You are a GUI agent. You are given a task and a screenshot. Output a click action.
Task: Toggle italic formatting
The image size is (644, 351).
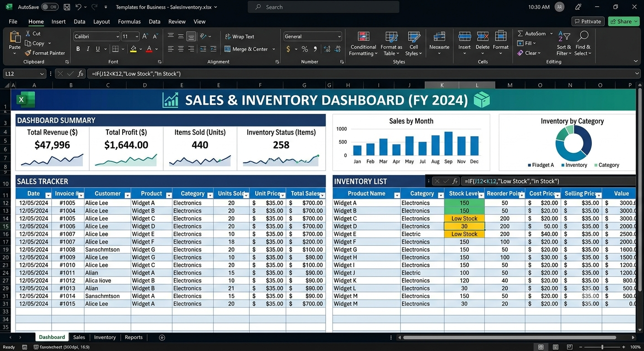(x=88, y=49)
